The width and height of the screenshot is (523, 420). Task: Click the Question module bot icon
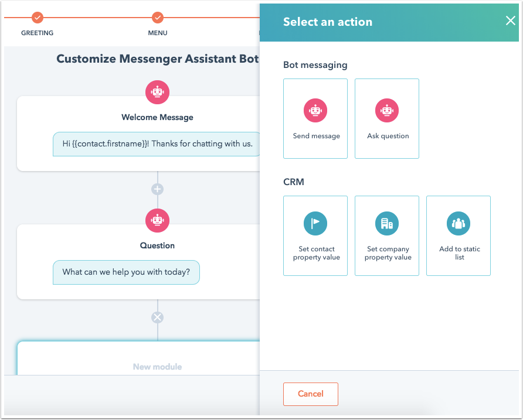[x=158, y=221]
